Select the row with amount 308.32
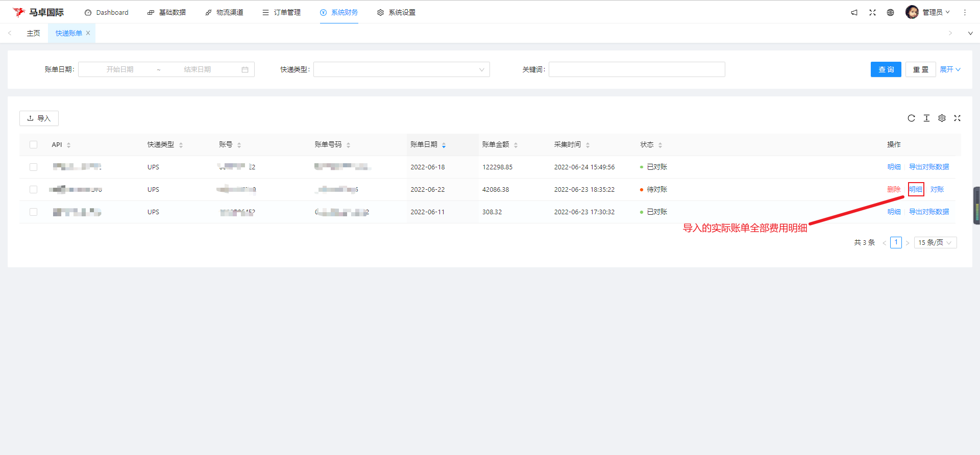The height and width of the screenshot is (455, 980). (x=34, y=212)
